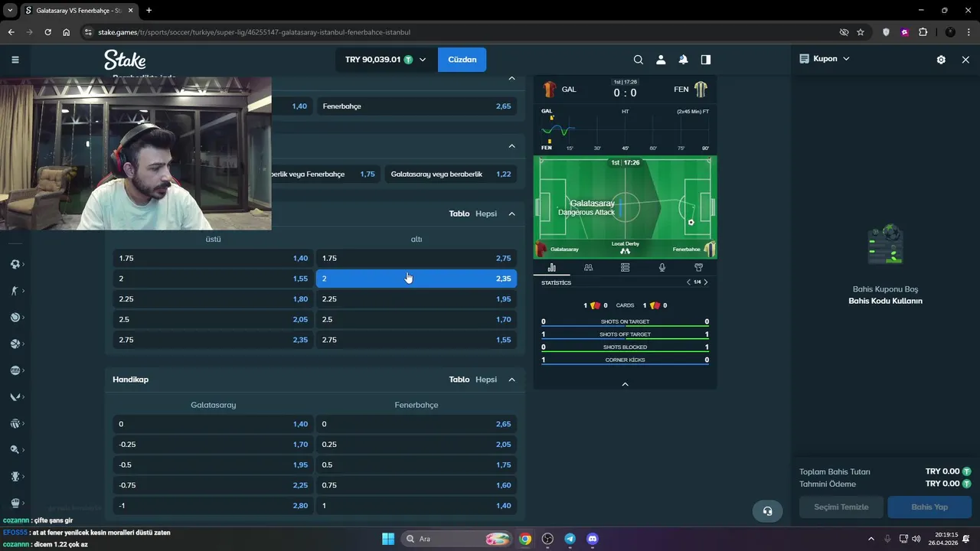This screenshot has width=980, height=551.
Task: Select Hepsi view in Handikap section
Action: click(x=486, y=380)
